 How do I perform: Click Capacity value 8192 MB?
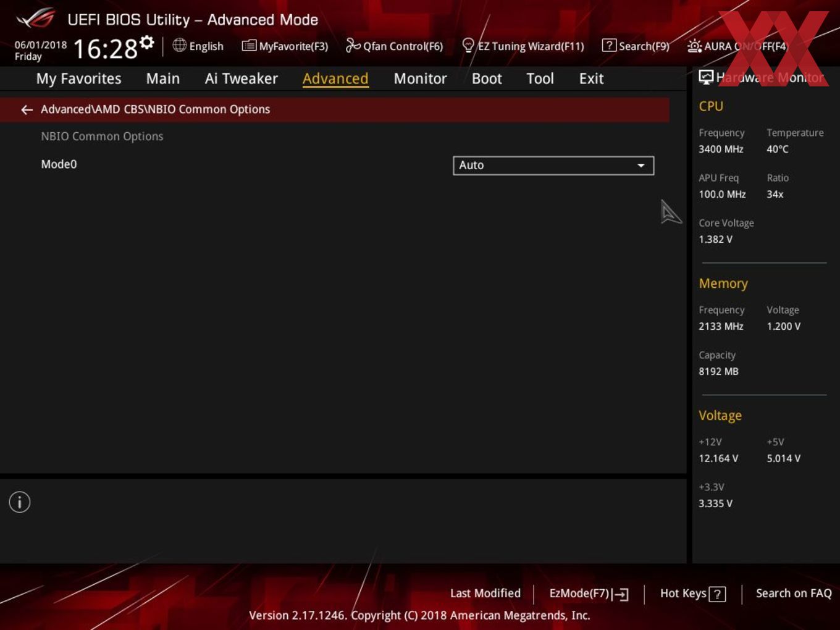pos(718,372)
